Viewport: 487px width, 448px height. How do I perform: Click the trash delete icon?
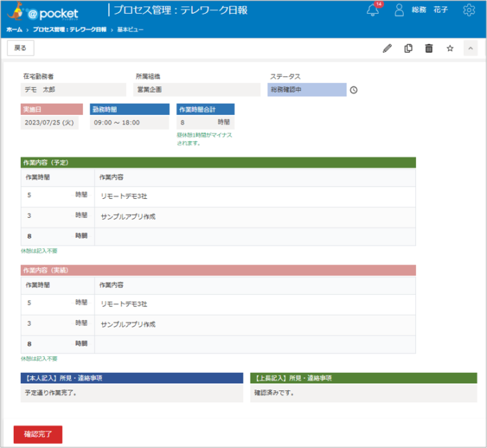click(429, 48)
